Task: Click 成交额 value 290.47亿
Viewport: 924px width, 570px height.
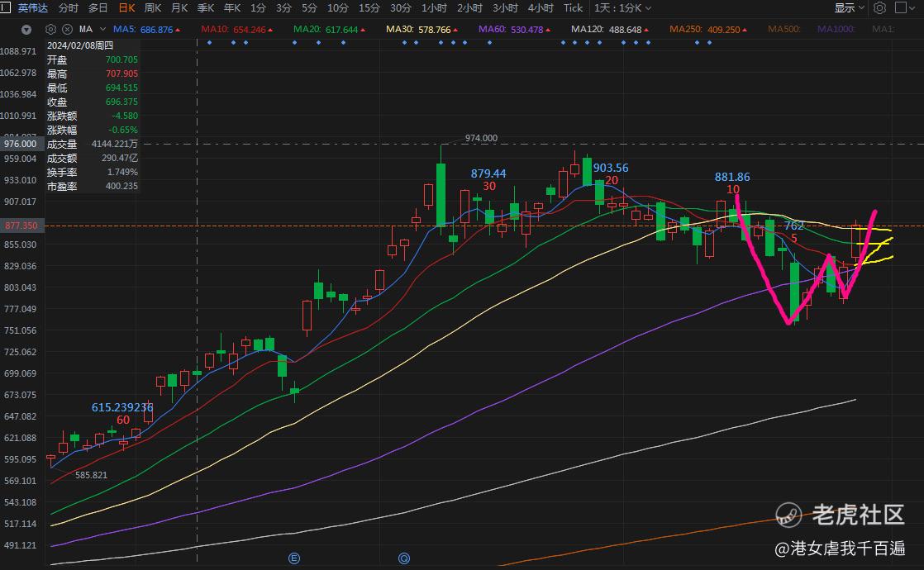Action: coord(120,158)
